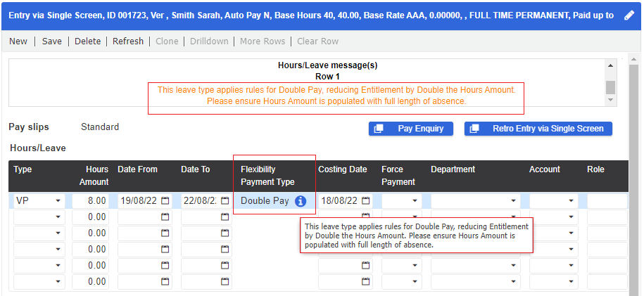The height and width of the screenshot is (296, 644).
Task: Expand the Department dropdown in first row
Action: [513, 201]
